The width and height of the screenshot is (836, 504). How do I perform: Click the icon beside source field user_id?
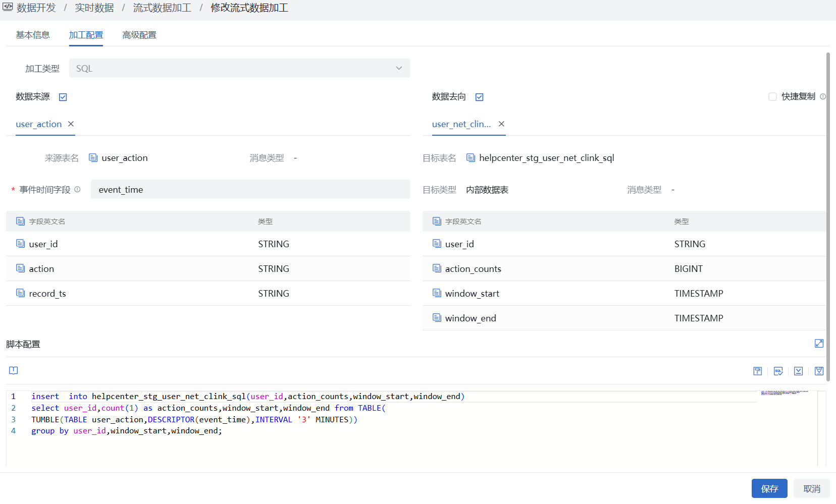click(20, 243)
